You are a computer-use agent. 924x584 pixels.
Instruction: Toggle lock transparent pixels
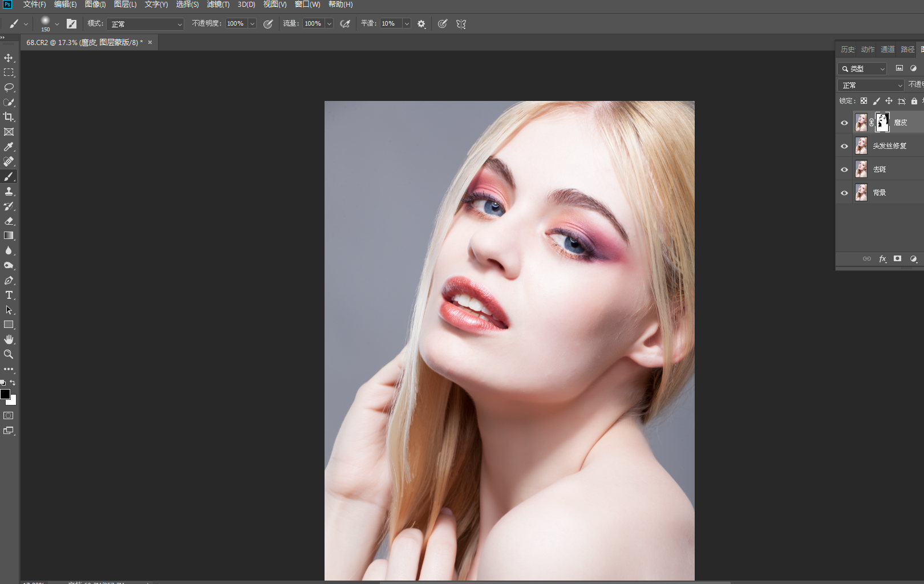click(864, 101)
